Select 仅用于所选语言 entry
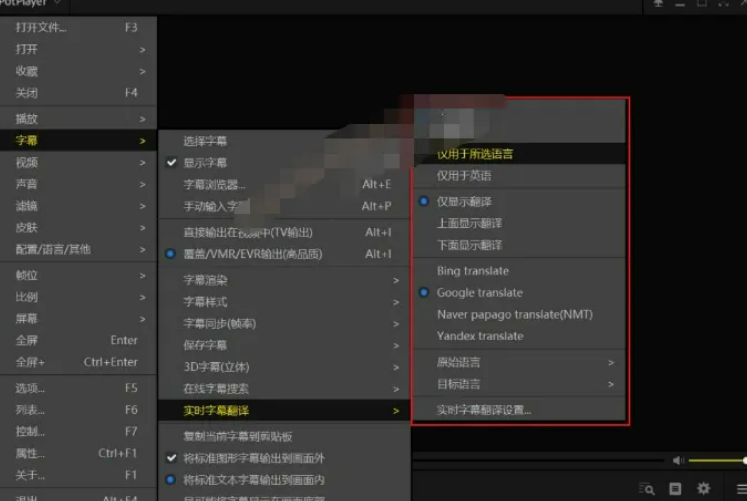Viewport: 747px width, 501px height. [519, 154]
